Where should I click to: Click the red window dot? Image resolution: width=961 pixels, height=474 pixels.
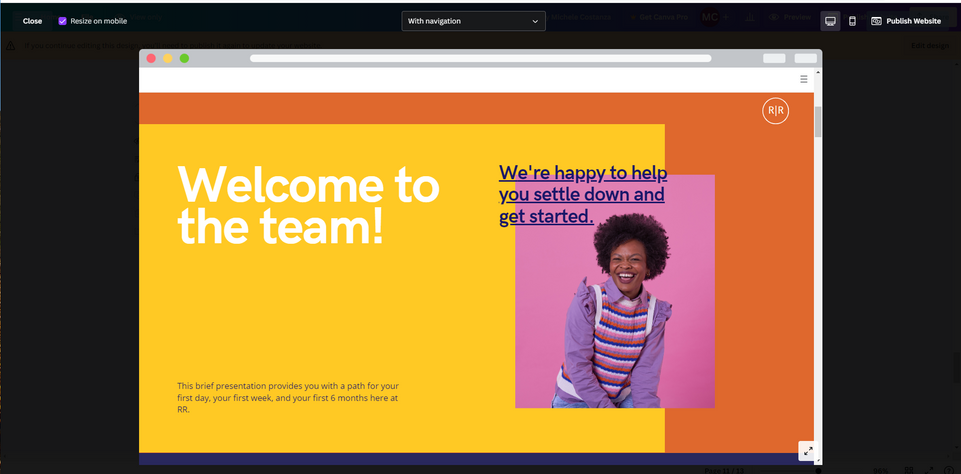click(x=151, y=58)
